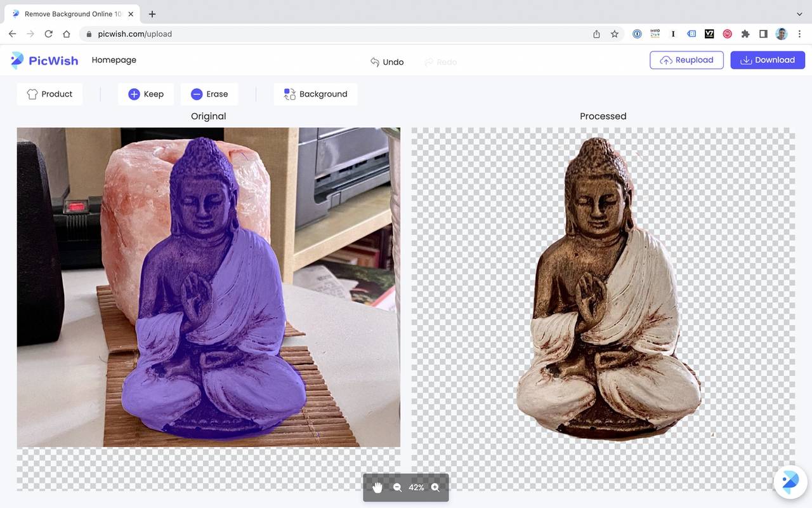Select the hand pan tool
This screenshot has height=508, width=812.
377,488
